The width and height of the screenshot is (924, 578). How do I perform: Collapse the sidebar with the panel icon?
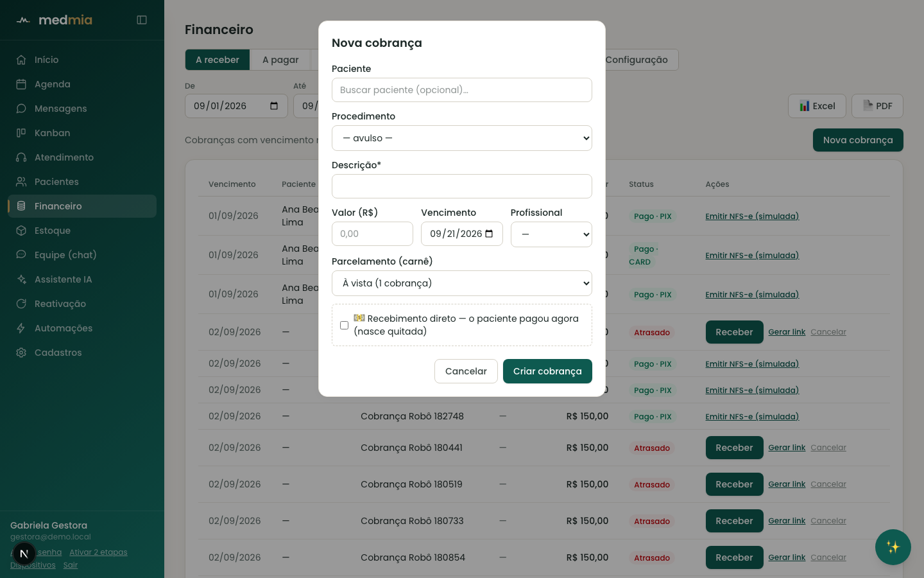click(x=142, y=20)
